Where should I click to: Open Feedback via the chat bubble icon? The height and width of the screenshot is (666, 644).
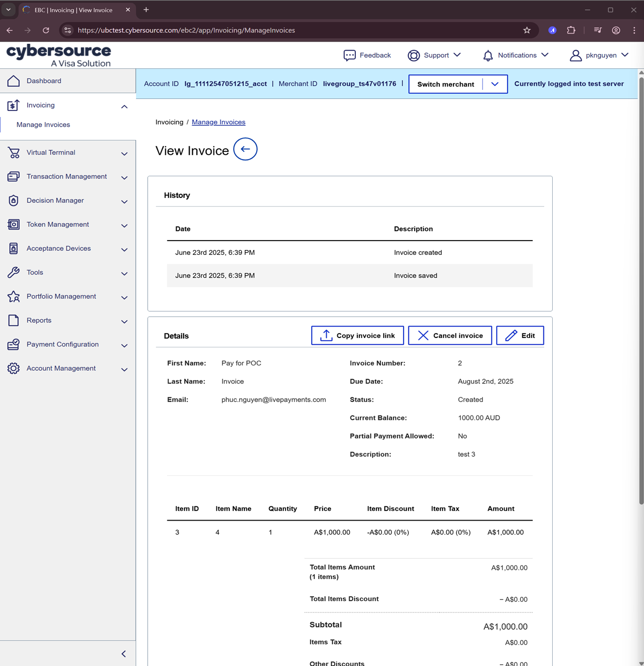point(349,55)
